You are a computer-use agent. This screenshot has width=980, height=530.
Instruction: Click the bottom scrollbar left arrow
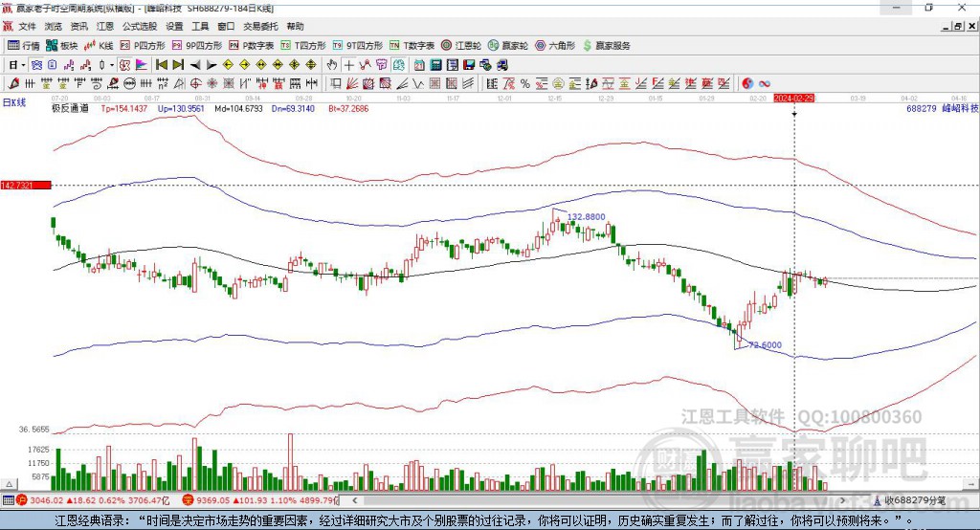tap(354, 500)
